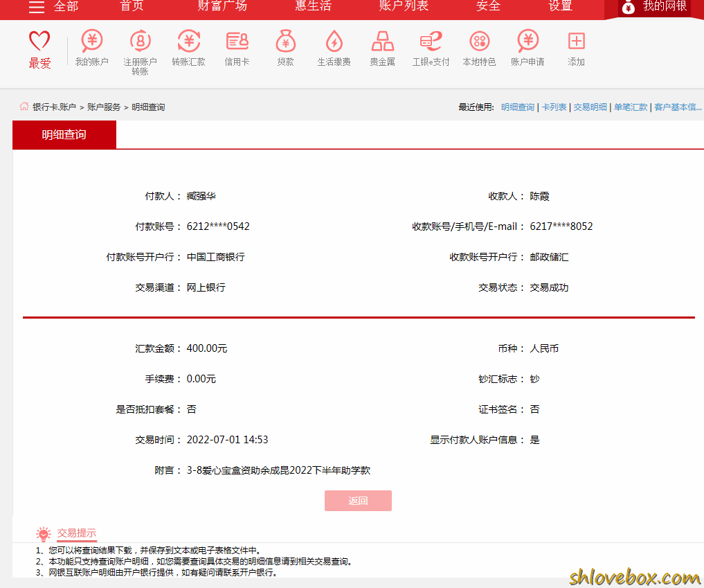Open recent link 明细查询
Viewport: 704px width, 588px height.
pyautogui.click(x=518, y=107)
